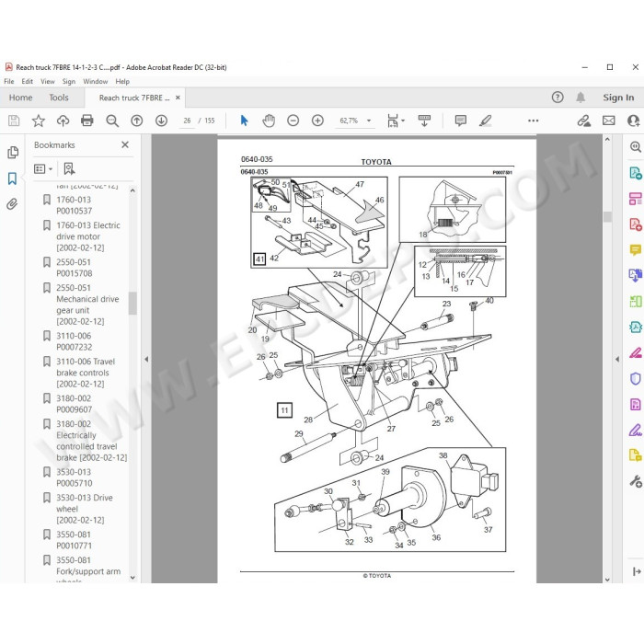
Task: Open the Protect shield tool
Action: pyautogui.click(x=636, y=378)
